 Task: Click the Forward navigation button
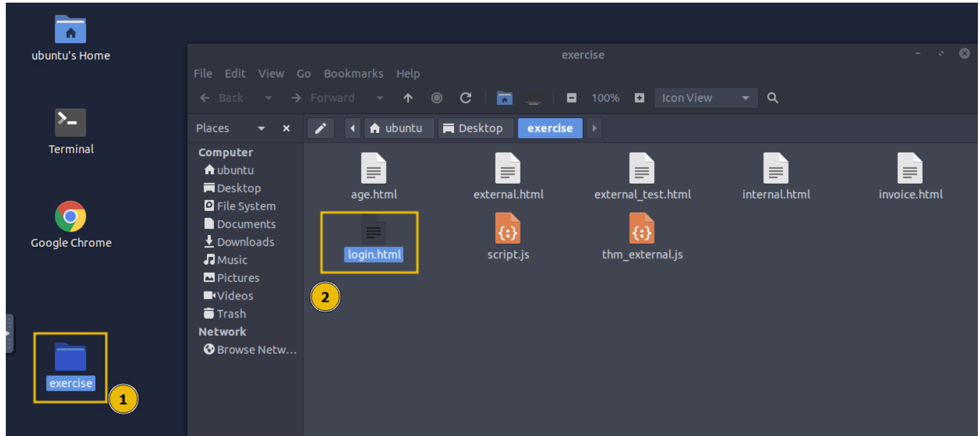[323, 98]
